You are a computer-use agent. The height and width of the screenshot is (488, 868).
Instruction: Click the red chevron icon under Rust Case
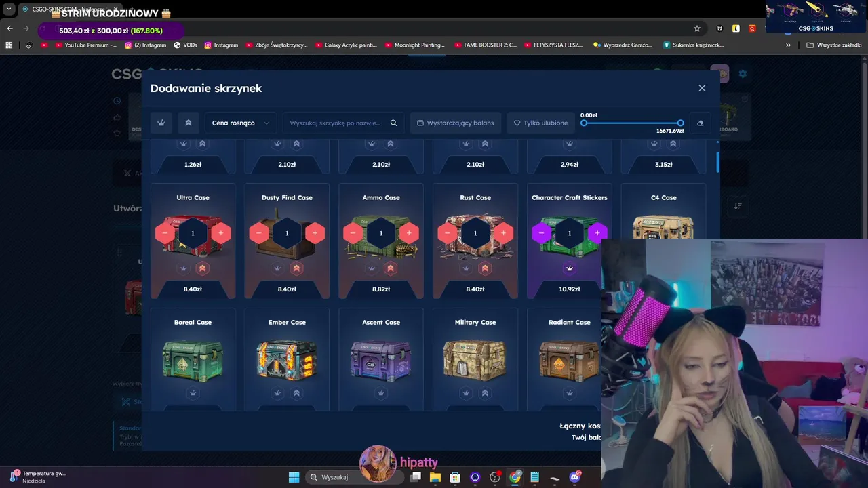pos(485,268)
